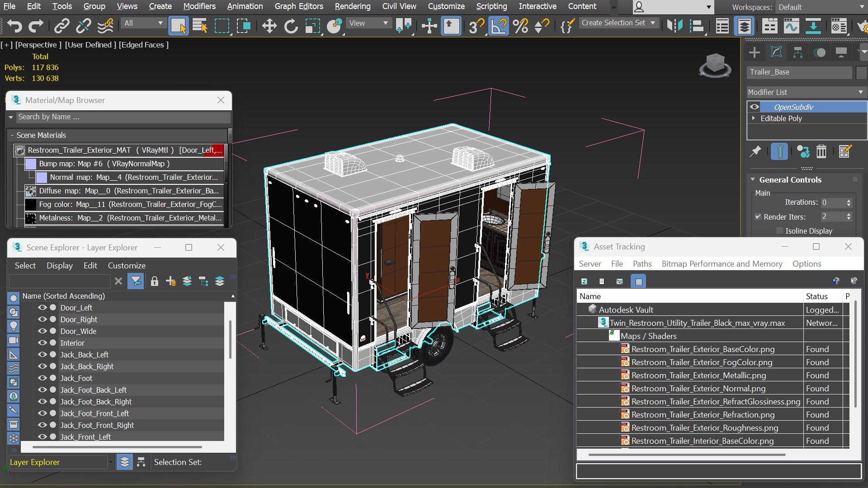Open the Motion panel tab icon
This screenshot has height=488, width=868.
[x=820, y=52]
